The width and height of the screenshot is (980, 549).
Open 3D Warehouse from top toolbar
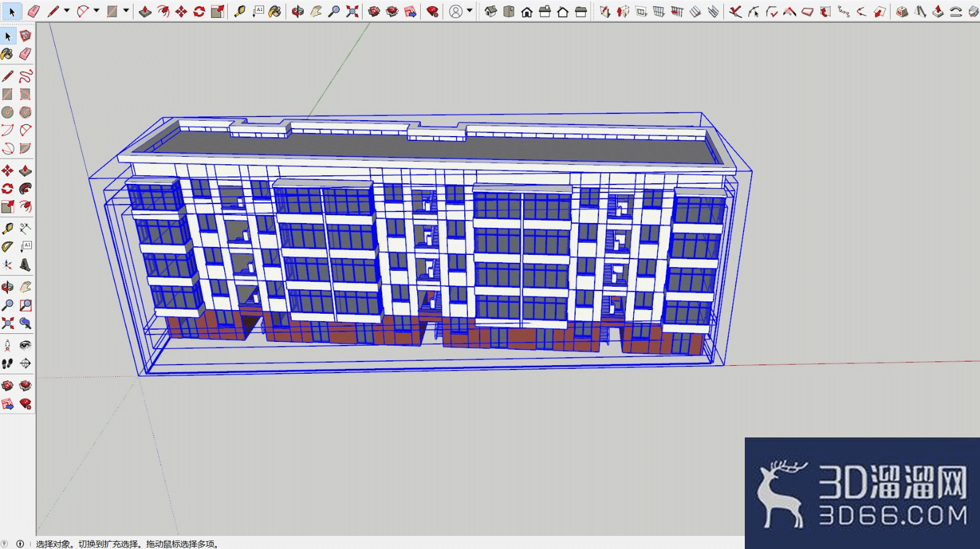pyautogui.click(x=374, y=11)
